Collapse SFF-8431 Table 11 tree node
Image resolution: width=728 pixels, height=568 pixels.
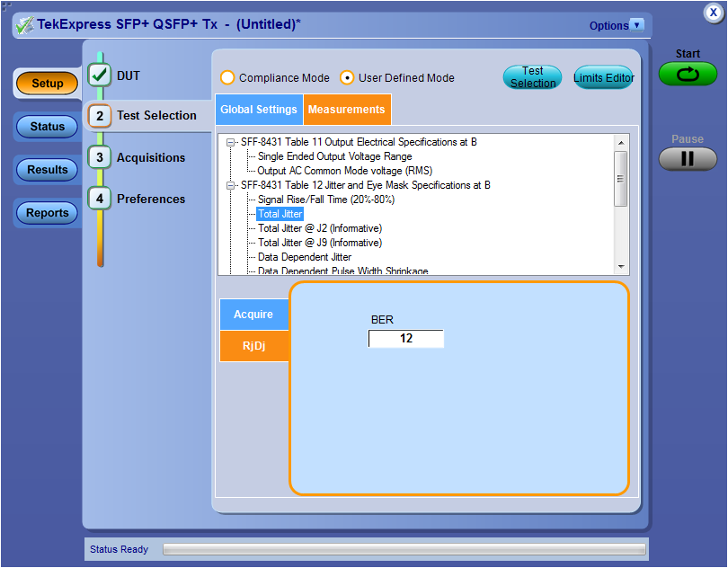click(x=231, y=142)
